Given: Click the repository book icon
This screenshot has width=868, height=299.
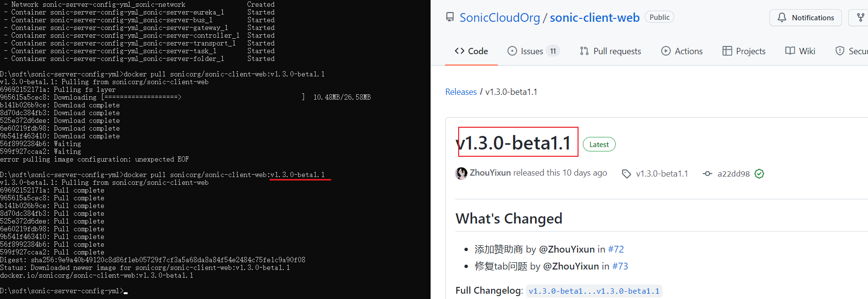Looking at the screenshot, I should (450, 17).
